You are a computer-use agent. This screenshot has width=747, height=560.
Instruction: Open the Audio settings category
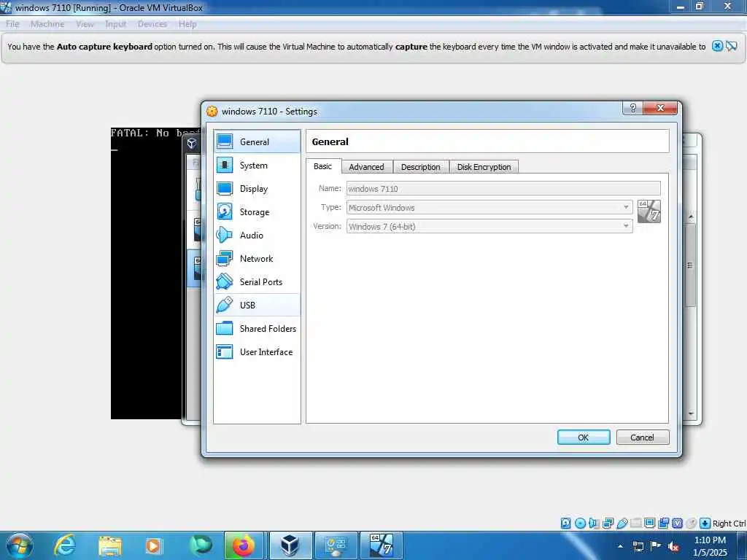tap(257, 236)
